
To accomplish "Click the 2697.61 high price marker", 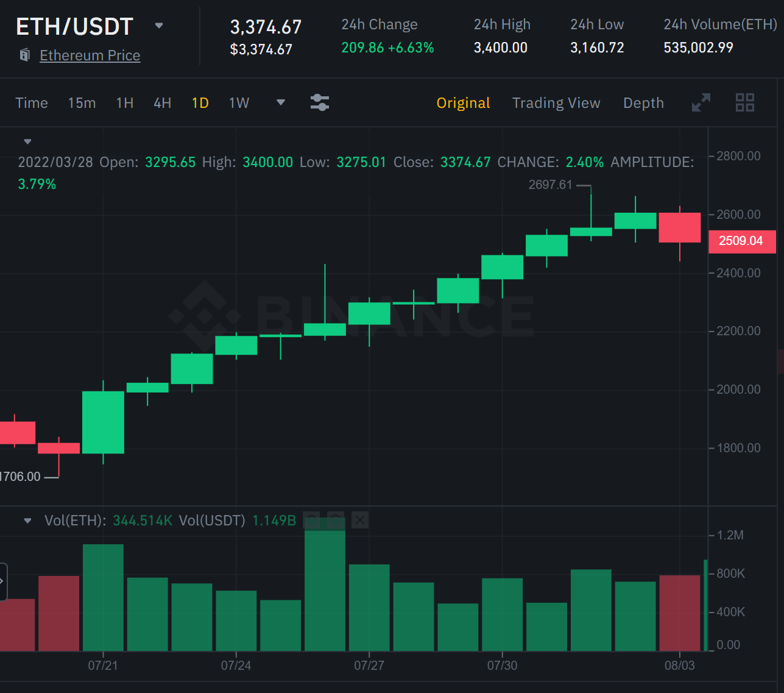I will 551,185.
